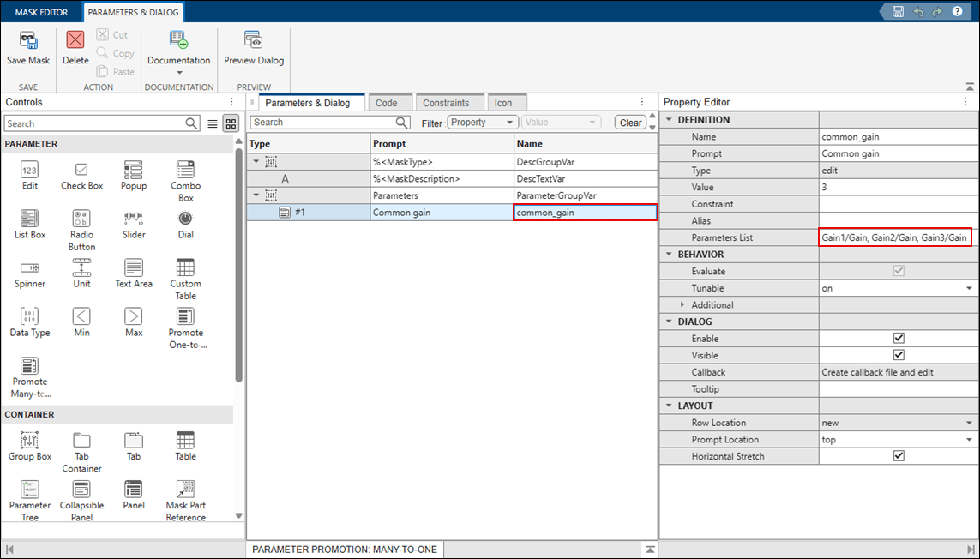Add a Radio Button control

click(81, 230)
